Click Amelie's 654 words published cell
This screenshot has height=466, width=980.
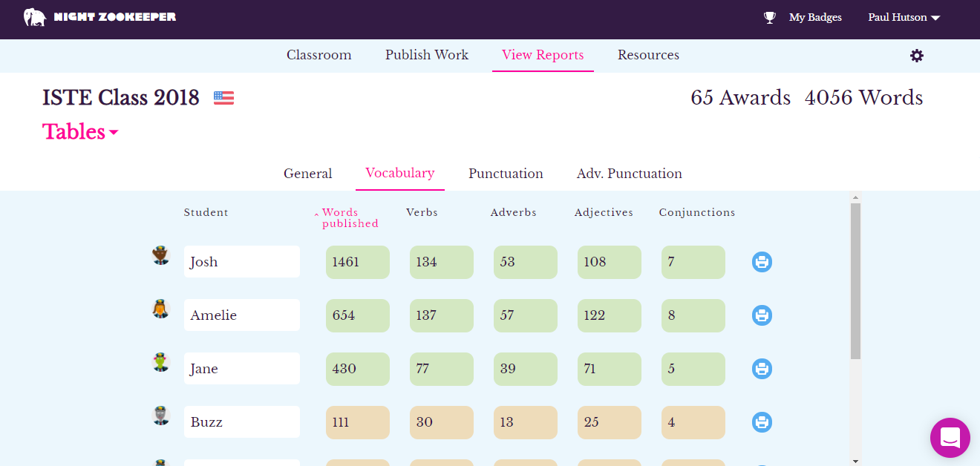coord(358,315)
